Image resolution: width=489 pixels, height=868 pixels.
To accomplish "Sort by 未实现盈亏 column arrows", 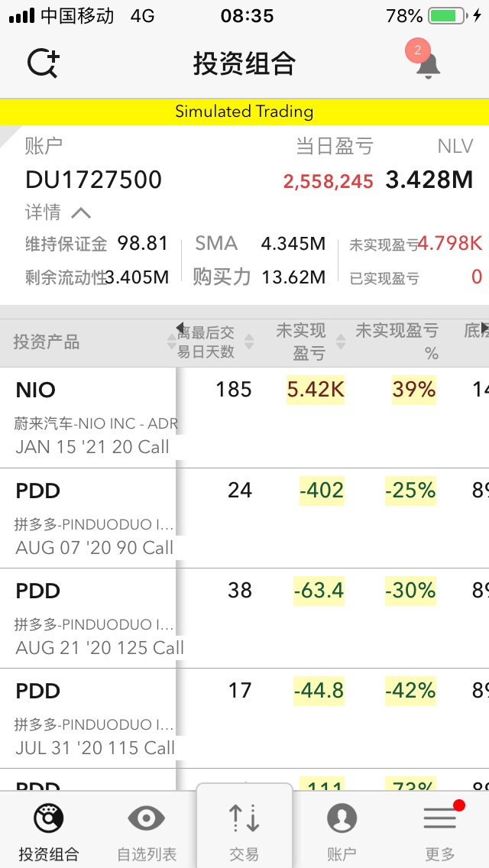I will (341, 342).
